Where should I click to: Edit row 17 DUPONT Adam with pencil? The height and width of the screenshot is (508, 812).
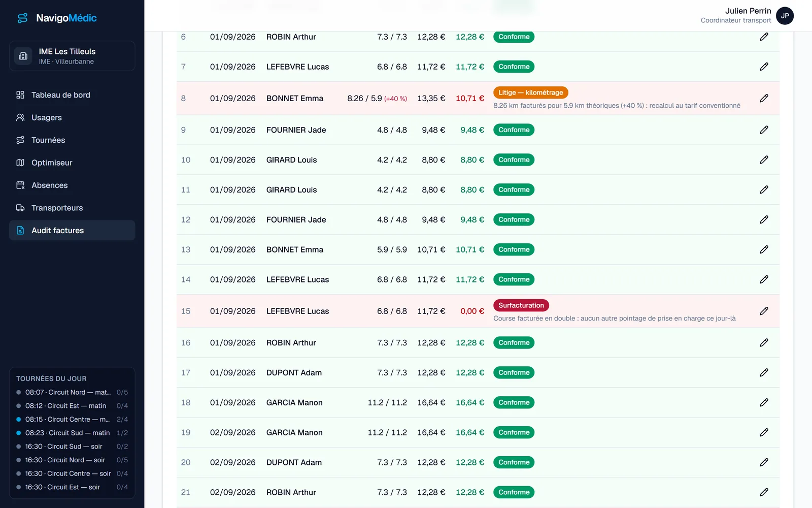coord(764,372)
